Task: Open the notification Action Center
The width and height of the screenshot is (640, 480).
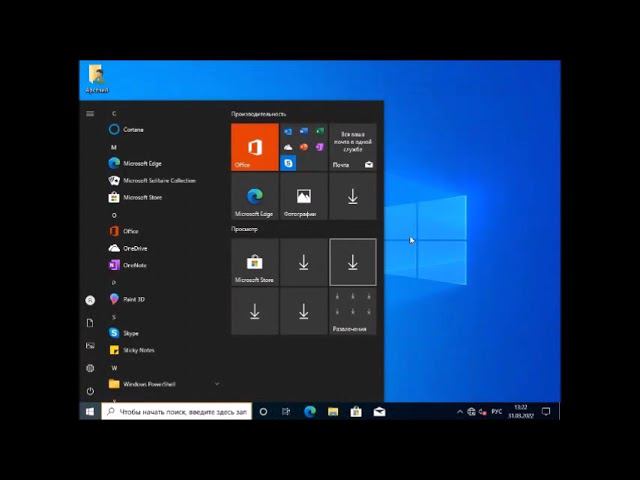Action: 546,412
